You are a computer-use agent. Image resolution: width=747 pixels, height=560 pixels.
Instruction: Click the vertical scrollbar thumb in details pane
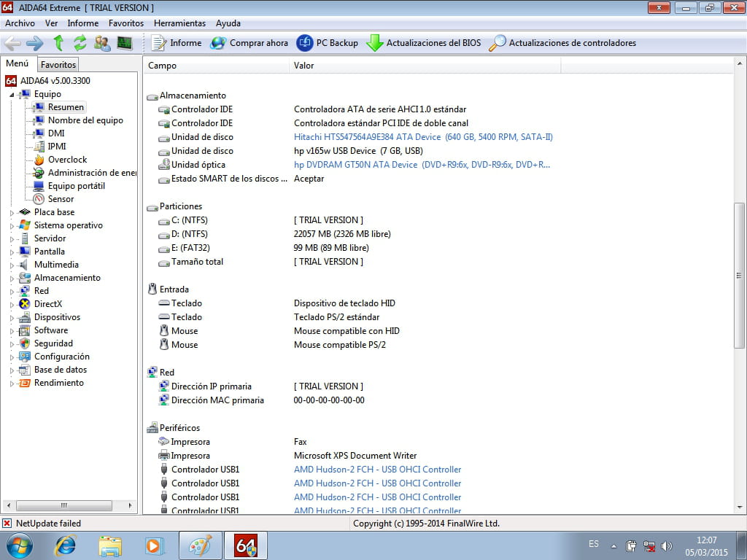click(739, 275)
